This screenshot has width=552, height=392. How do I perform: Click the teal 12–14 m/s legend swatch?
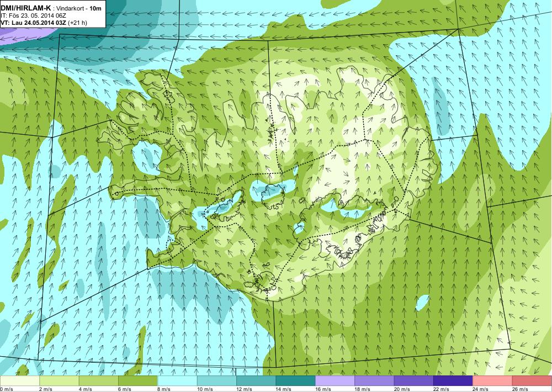[256, 381]
